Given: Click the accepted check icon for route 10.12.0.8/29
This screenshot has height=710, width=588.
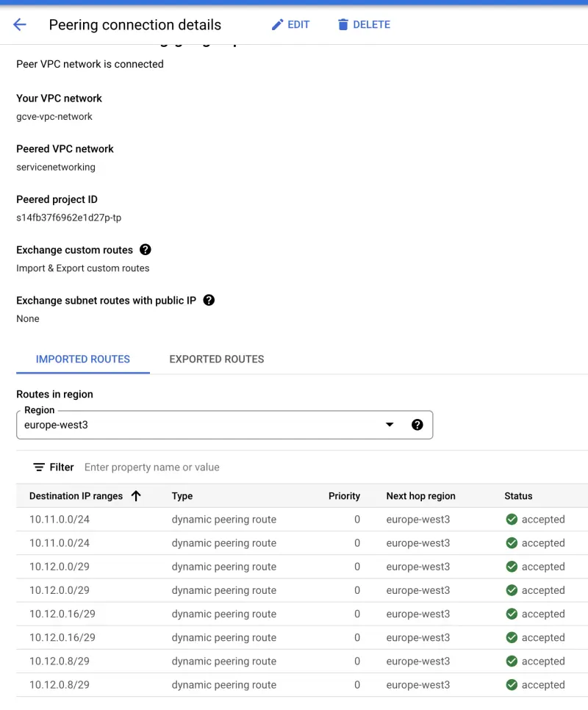Looking at the screenshot, I should tap(512, 661).
